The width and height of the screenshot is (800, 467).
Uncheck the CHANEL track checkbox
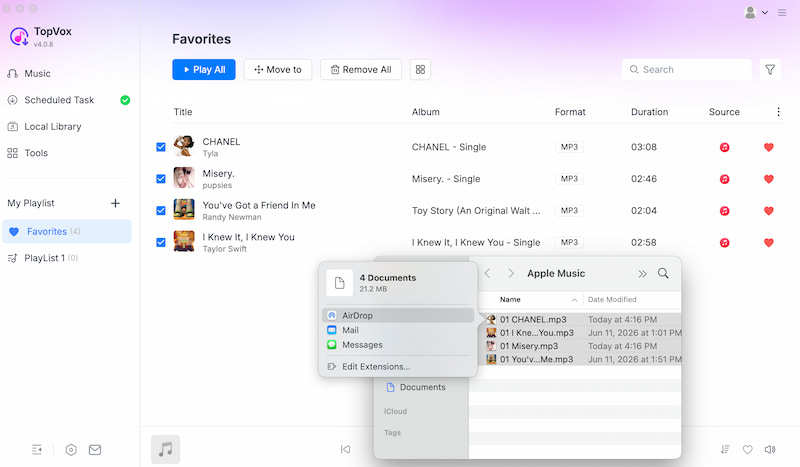[161, 147]
